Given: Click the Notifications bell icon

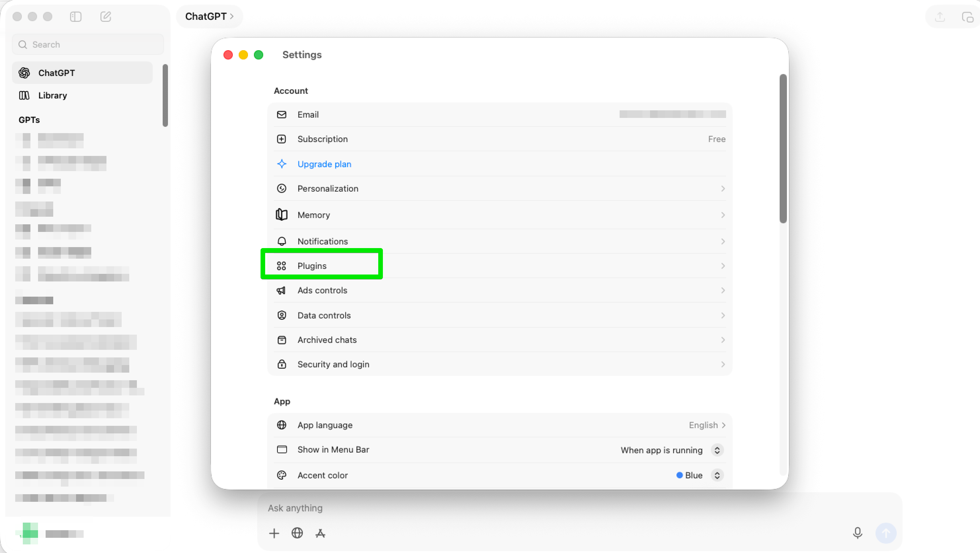Looking at the screenshot, I should click(x=282, y=241).
